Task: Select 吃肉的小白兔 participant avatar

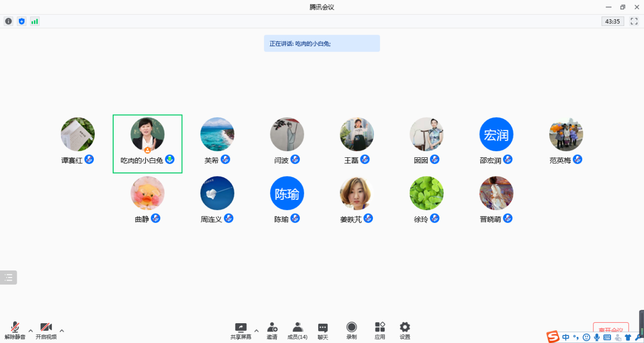Action: pyautogui.click(x=147, y=134)
